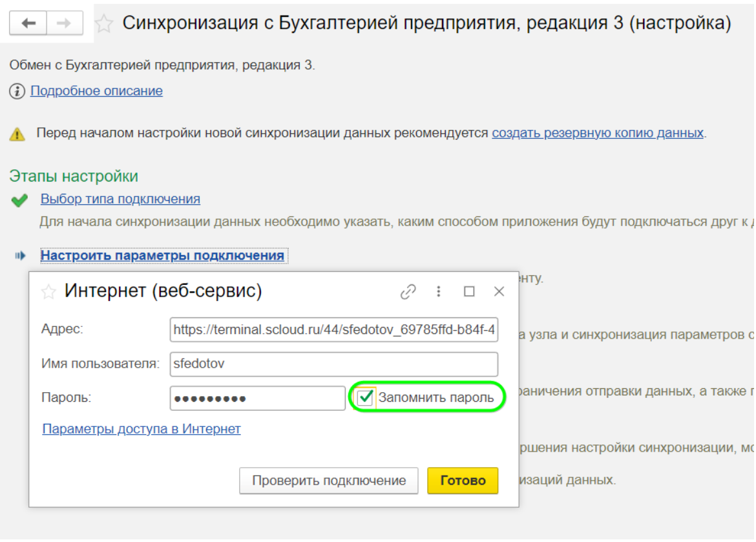Click the yellow warning triangle icon
Screen dimensions: 756x542
click(x=17, y=134)
